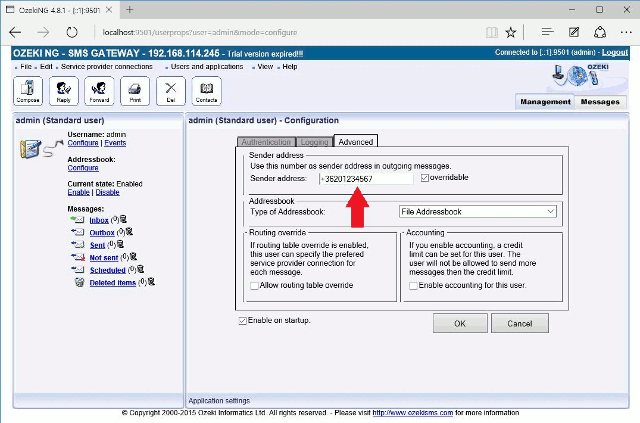Refresh the page with reload icon
The height and width of the screenshot is (423, 640).
pyautogui.click(x=72, y=32)
